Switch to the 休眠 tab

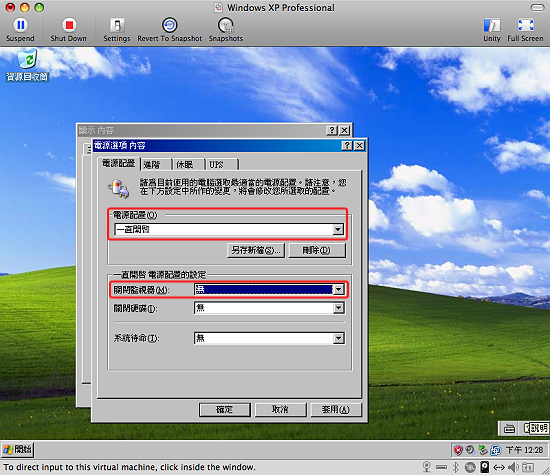pos(188,165)
